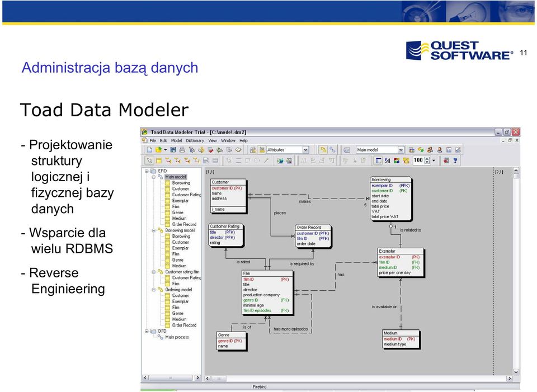
Task: Open the Attributes display dropdown
Action: 305,150
